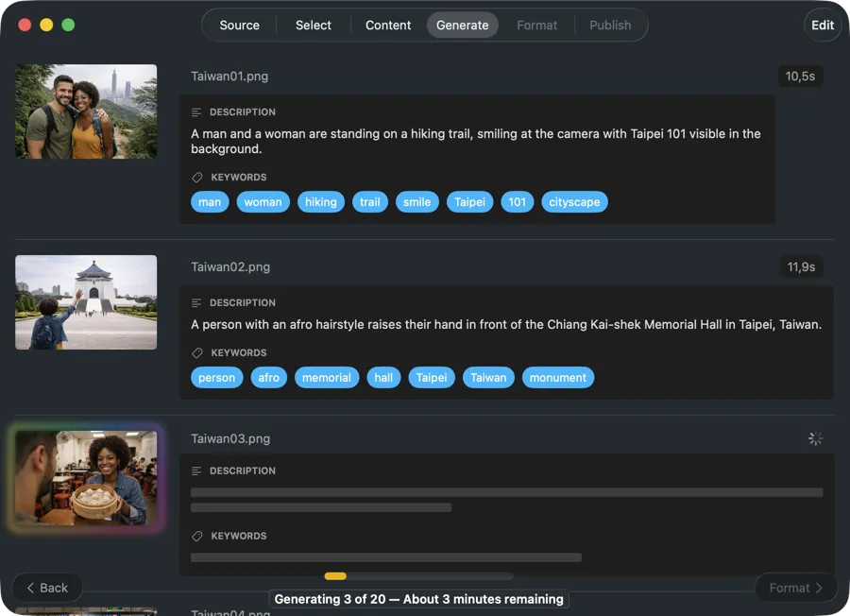The width and height of the screenshot is (850, 616).
Task: Open the Select step tab
Action: (x=313, y=26)
